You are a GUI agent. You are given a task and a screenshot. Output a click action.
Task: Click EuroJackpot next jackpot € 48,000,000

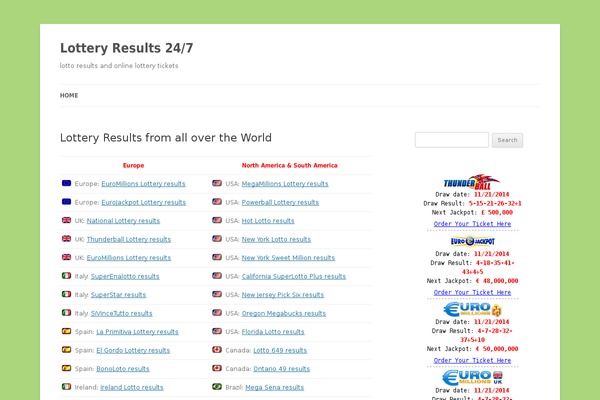tap(497, 281)
